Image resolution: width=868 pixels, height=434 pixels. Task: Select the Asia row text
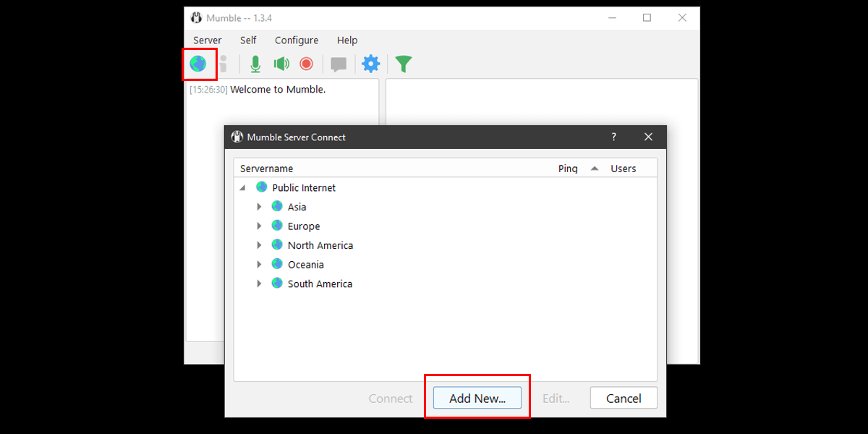(x=297, y=207)
